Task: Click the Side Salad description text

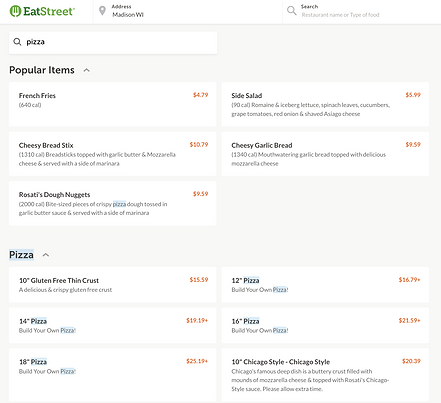Action: pos(311,109)
